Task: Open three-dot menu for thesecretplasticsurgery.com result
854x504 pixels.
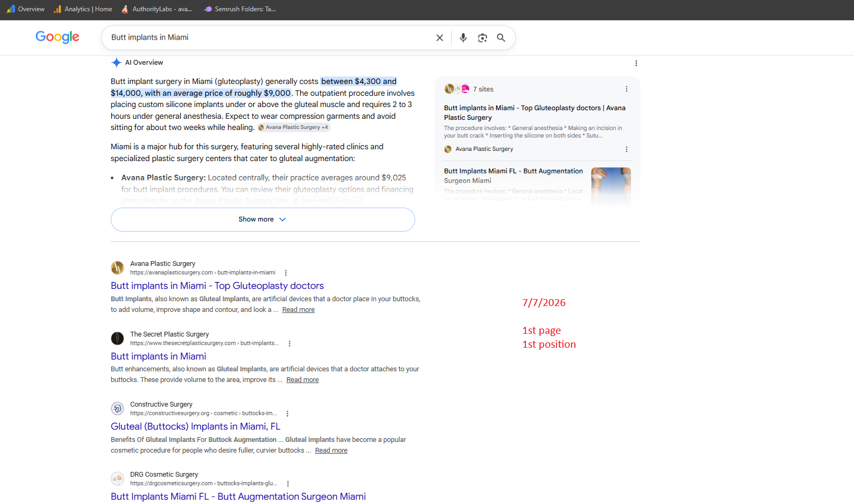Action: tap(289, 343)
